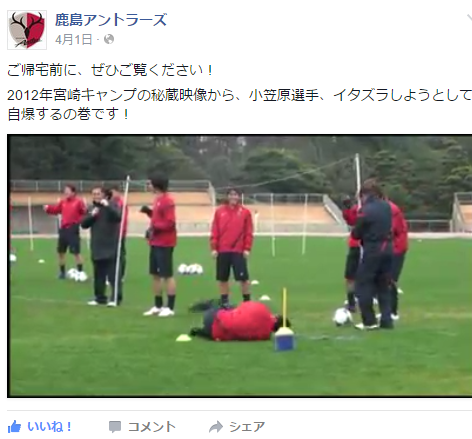The image size is (472, 439).
Task: Click the coach in dark navy tracksuit in video
Action: (373, 254)
